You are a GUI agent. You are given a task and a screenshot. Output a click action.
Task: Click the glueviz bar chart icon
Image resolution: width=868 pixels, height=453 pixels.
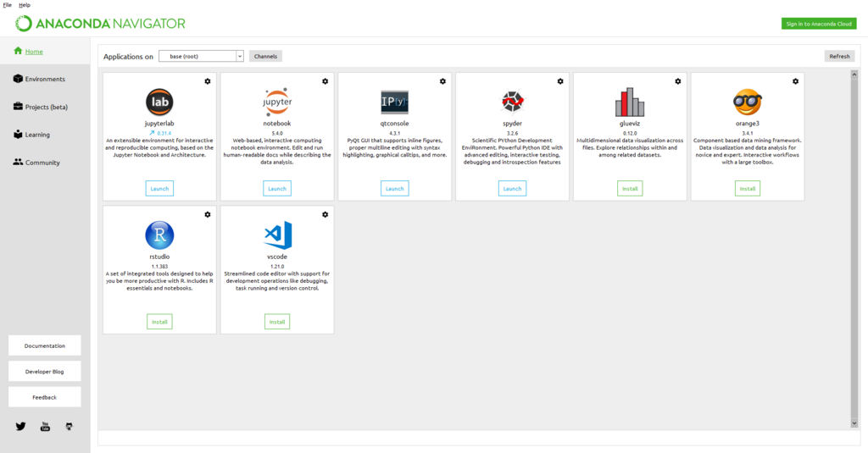(630, 102)
